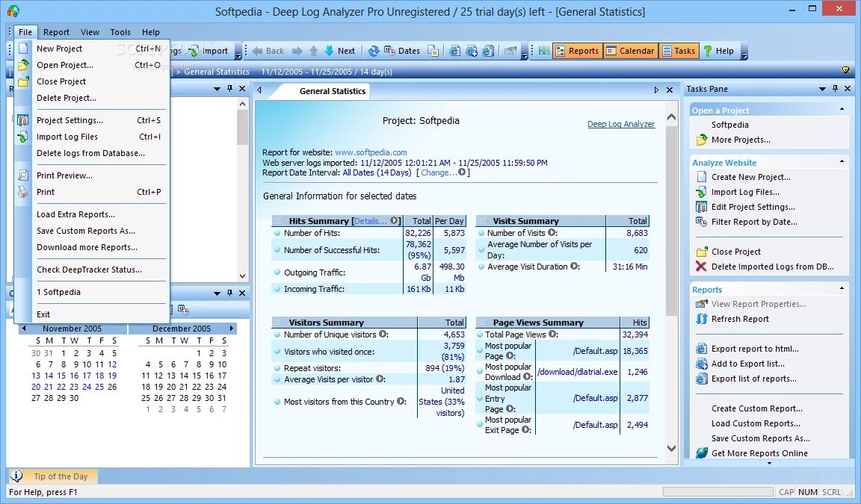Select Print Preview... menu entry
Viewport: 861px width, 504px height.
pyautogui.click(x=92, y=176)
